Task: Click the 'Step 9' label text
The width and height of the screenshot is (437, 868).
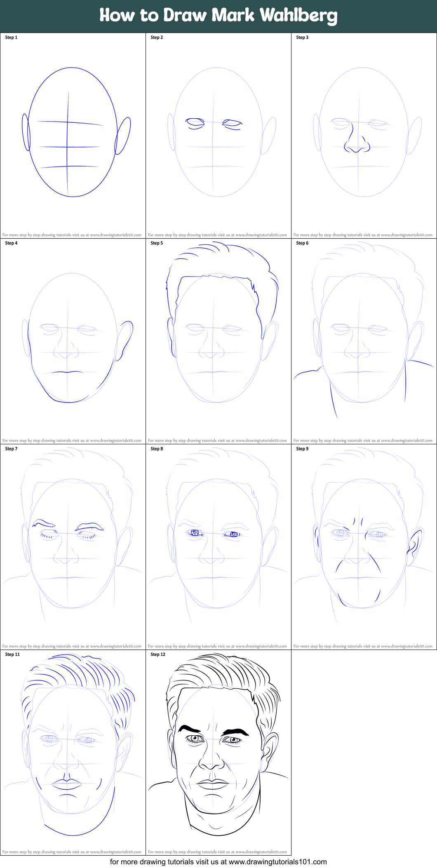Action: pos(302,449)
